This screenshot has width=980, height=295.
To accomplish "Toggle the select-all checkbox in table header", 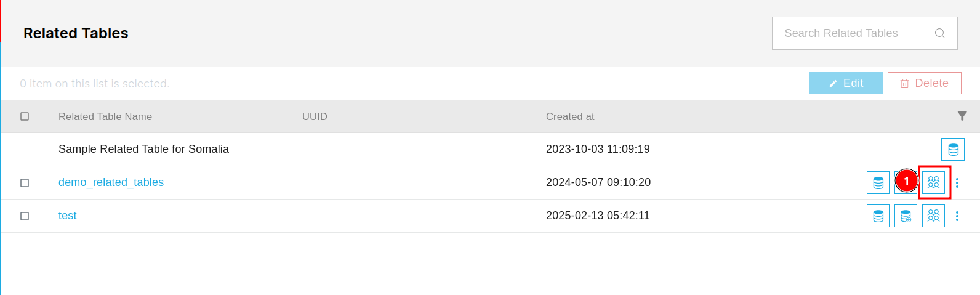I will point(25,116).
